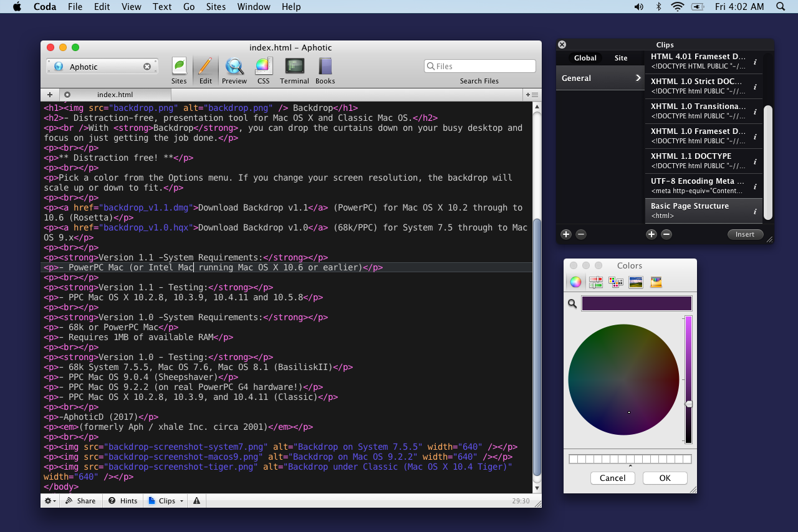This screenshot has height=532, width=798.
Task: Toggle the Hints button in status bar
Action: (x=123, y=501)
